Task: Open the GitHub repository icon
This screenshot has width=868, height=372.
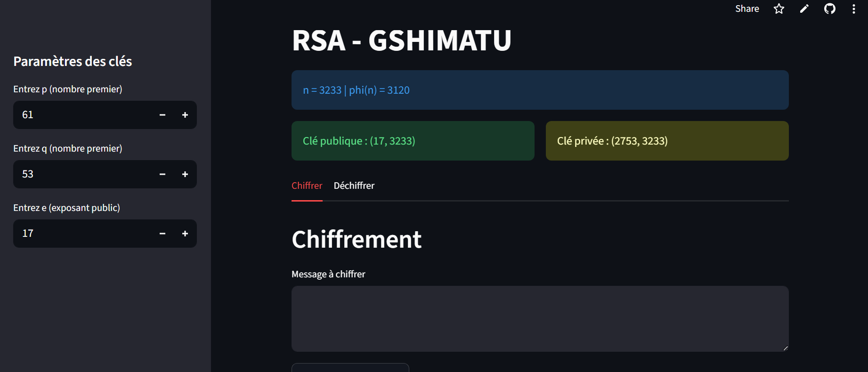Action: point(829,9)
